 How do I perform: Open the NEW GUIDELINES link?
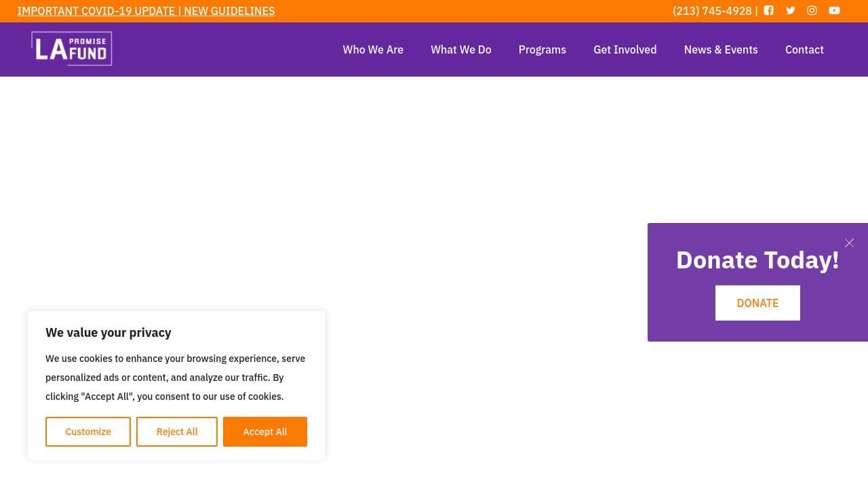(x=229, y=11)
